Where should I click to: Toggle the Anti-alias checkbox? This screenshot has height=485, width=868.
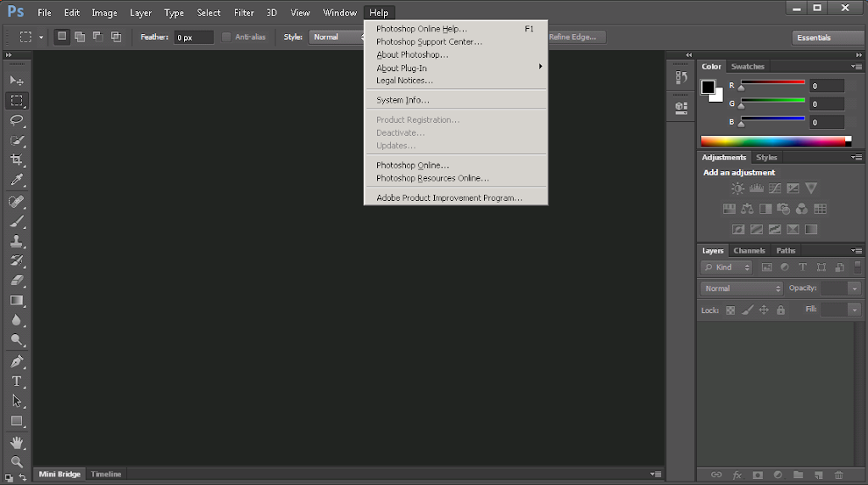[226, 37]
